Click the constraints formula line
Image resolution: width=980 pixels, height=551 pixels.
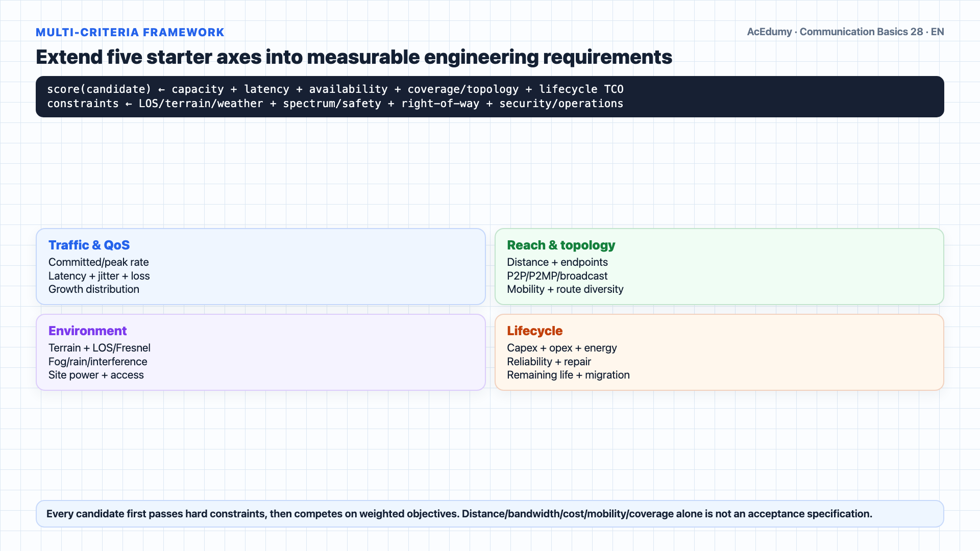pyautogui.click(x=335, y=104)
